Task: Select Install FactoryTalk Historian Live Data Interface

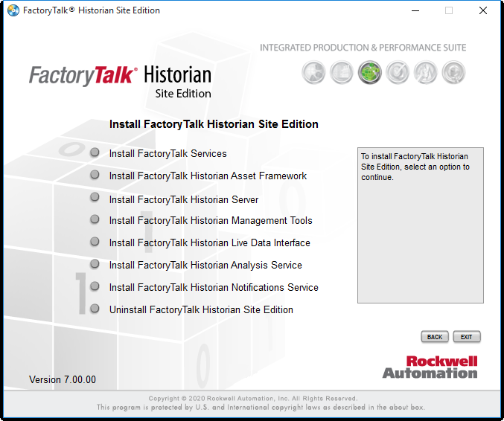Action: (210, 242)
